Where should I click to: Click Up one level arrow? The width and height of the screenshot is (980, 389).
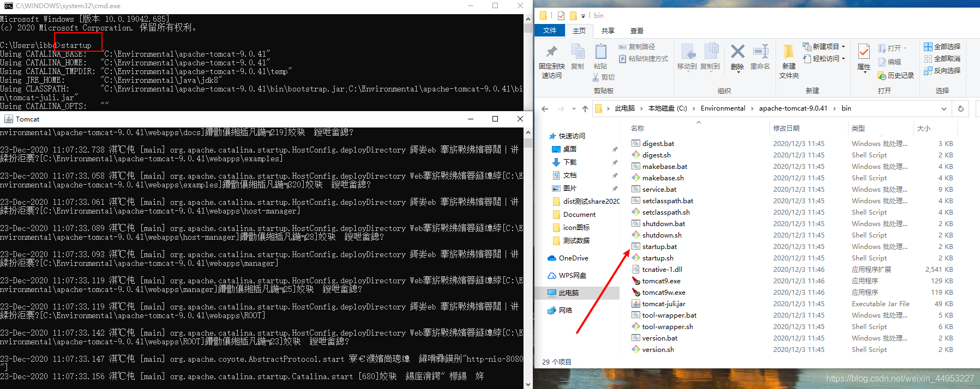click(585, 108)
